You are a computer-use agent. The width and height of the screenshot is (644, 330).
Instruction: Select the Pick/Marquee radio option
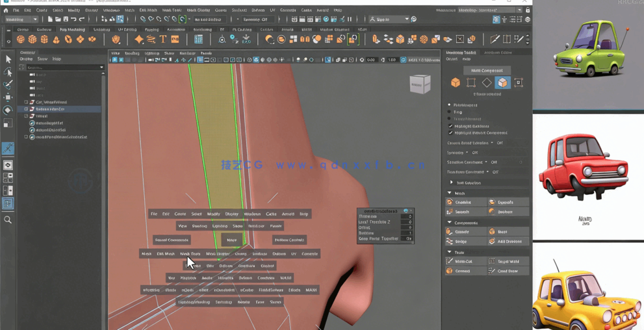point(449,105)
